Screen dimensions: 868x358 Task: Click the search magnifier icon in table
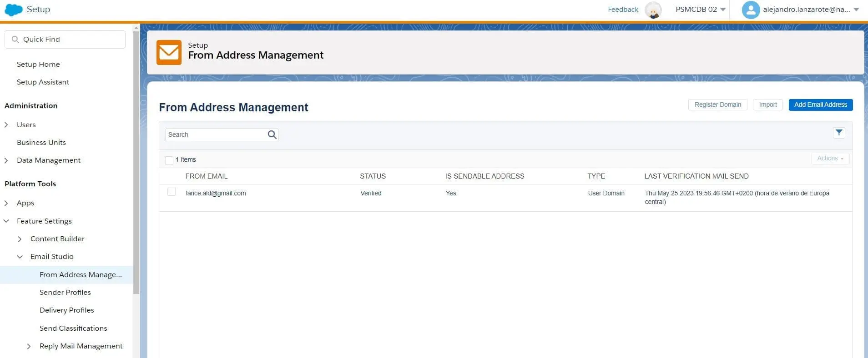pyautogui.click(x=272, y=134)
